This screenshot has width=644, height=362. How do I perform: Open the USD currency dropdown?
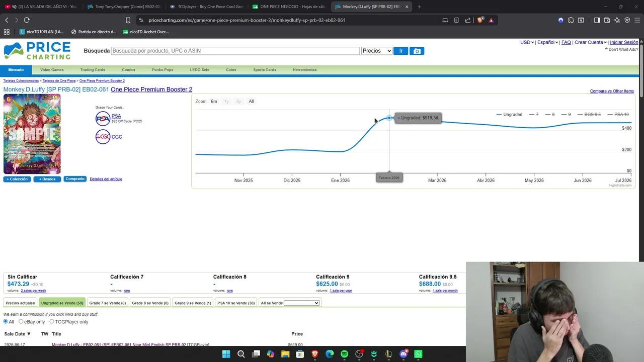[x=527, y=42]
